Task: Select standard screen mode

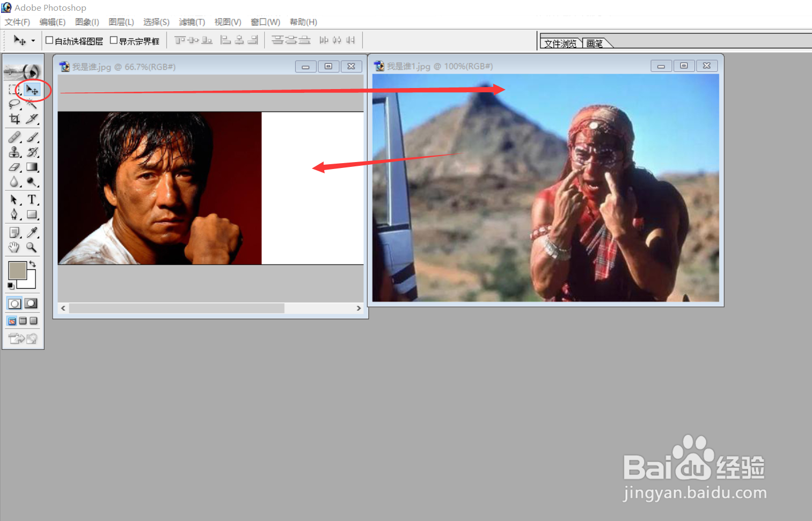Action: [12, 321]
